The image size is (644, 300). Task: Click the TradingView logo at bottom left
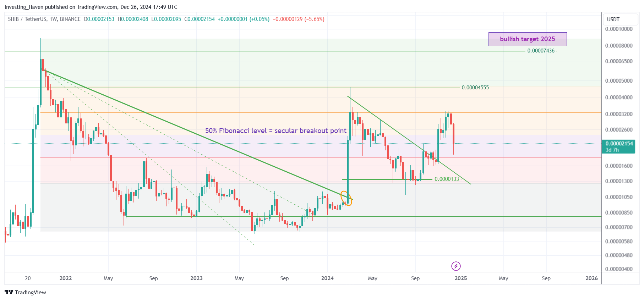[x=25, y=292]
